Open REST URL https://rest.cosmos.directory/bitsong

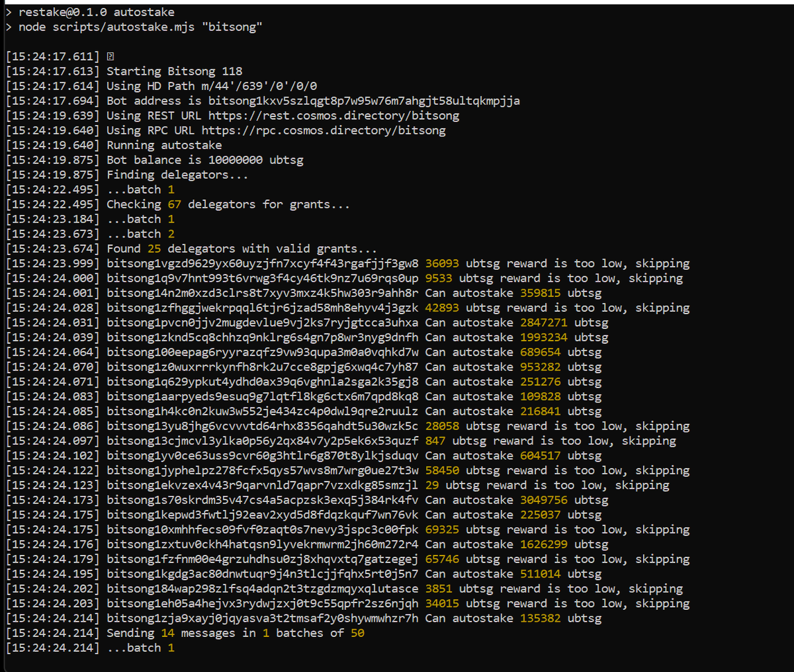pos(333,116)
